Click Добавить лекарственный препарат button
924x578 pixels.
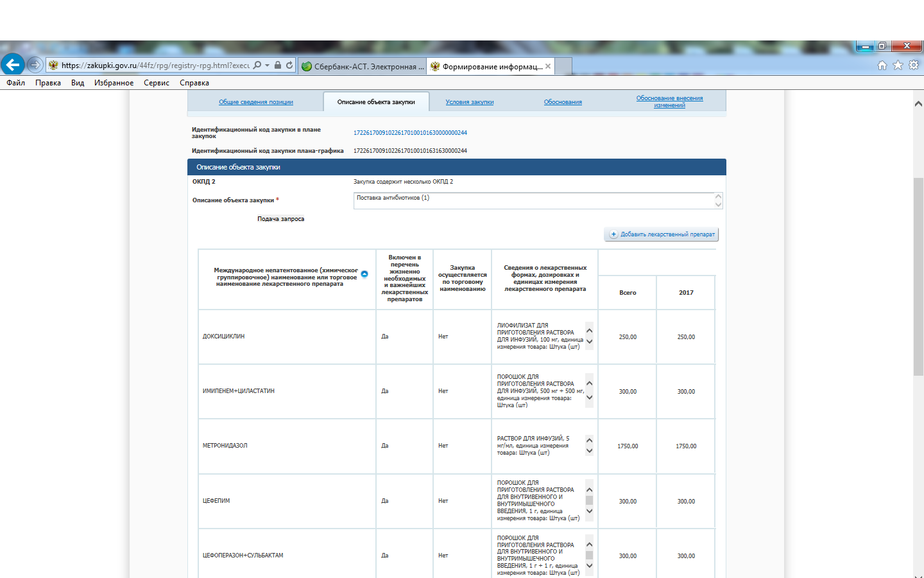click(x=662, y=234)
